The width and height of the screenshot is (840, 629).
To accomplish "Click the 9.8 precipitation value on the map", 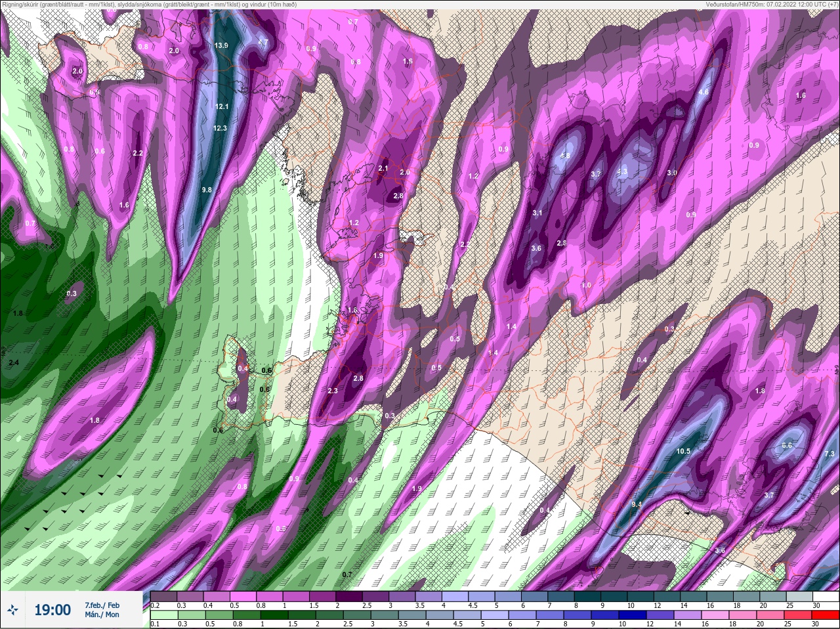I will [207, 189].
